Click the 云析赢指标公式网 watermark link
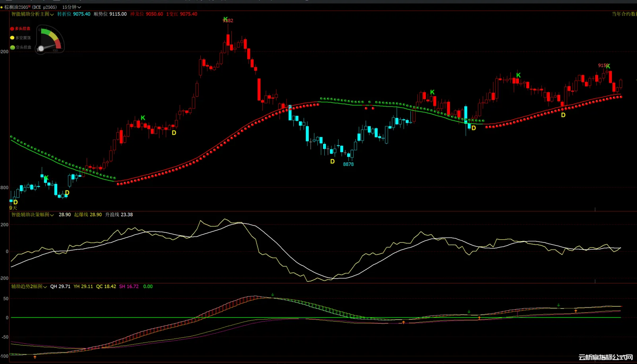 pos(605,357)
